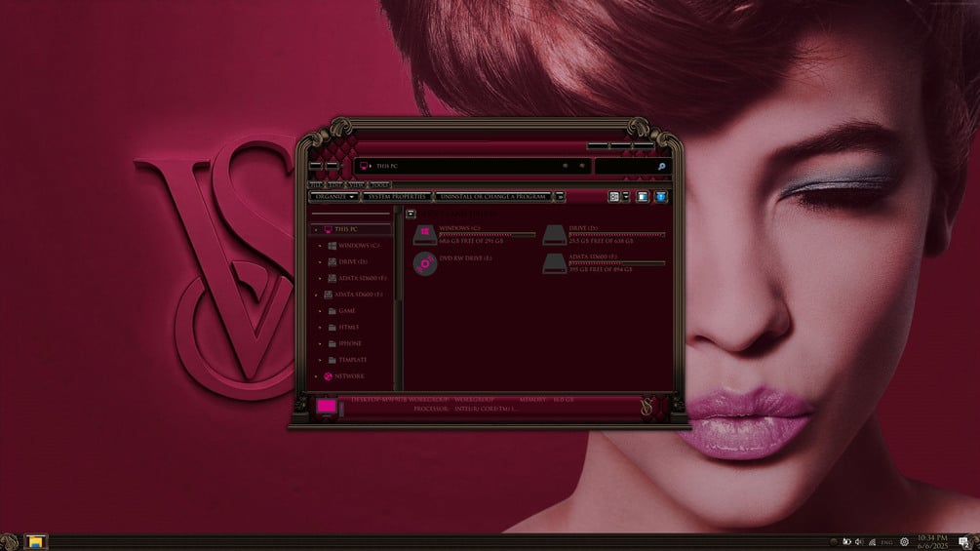Screen dimensions: 980x551
Task: Click the ENG language indicator
Action: click(x=886, y=542)
